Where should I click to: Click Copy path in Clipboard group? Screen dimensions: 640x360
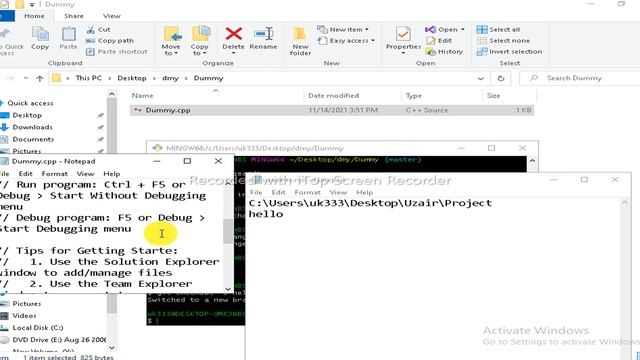coord(110,40)
